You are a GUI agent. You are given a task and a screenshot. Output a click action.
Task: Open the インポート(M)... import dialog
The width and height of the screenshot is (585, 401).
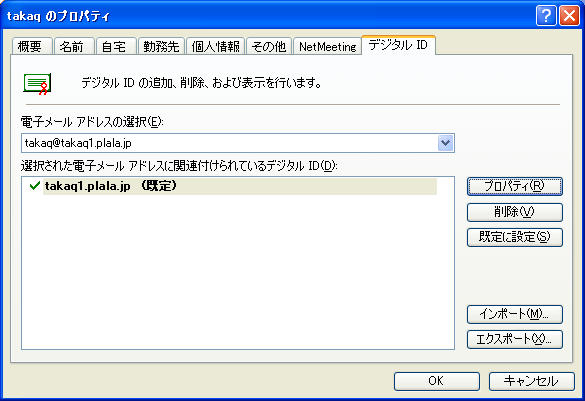(514, 314)
